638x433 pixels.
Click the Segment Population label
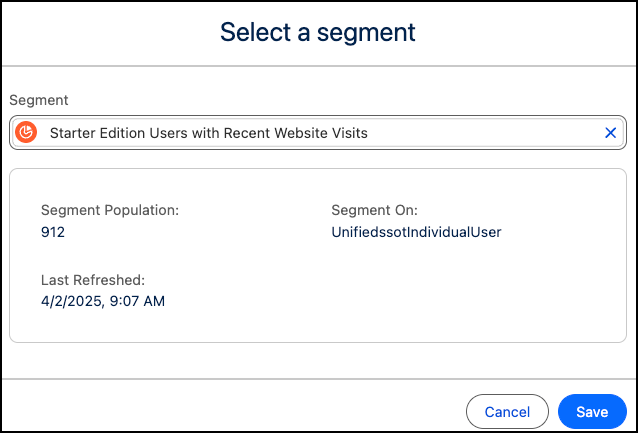tap(110, 210)
